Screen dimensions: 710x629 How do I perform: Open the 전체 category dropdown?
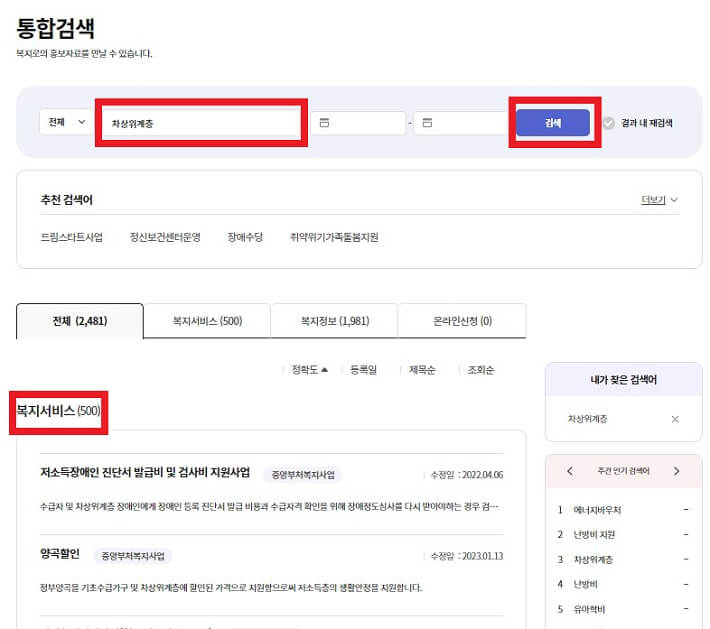point(66,122)
